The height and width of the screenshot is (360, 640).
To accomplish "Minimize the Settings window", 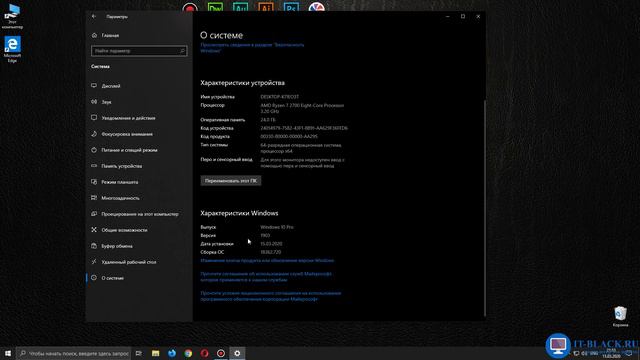I will tap(448, 16).
